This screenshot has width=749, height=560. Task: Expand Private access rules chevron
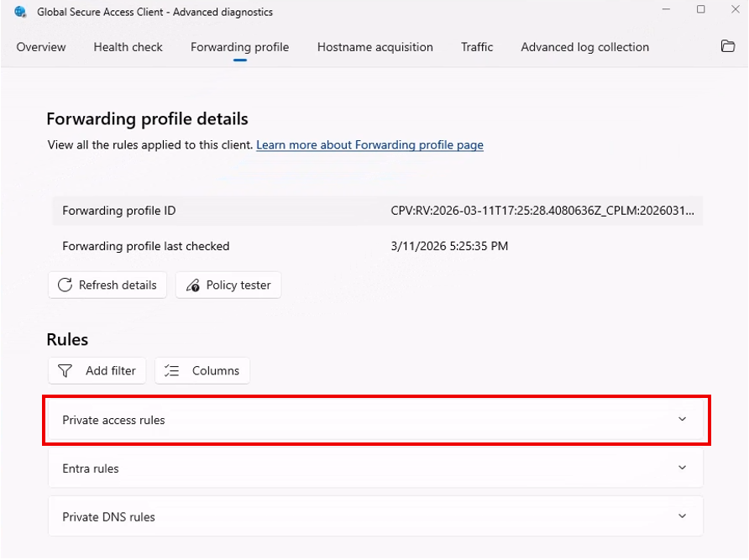(682, 419)
